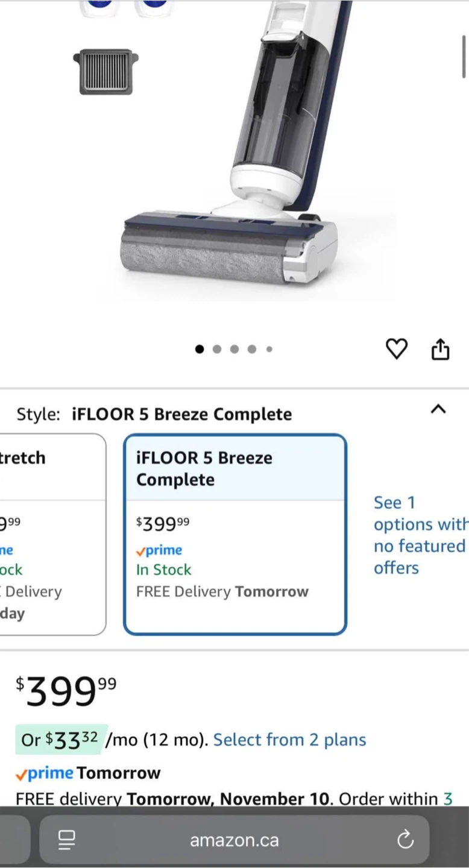469x868 pixels.
Task: Click the $33.32 monthly payment highlight
Action: (x=61, y=740)
